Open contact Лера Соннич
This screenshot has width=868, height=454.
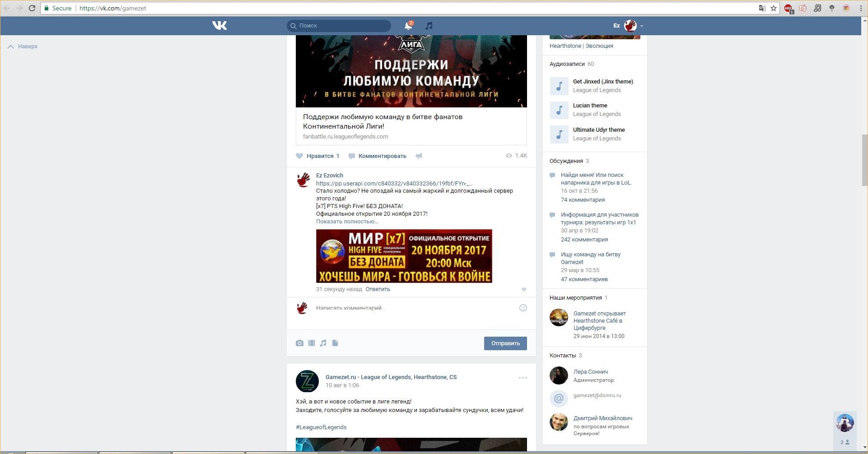point(591,372)
